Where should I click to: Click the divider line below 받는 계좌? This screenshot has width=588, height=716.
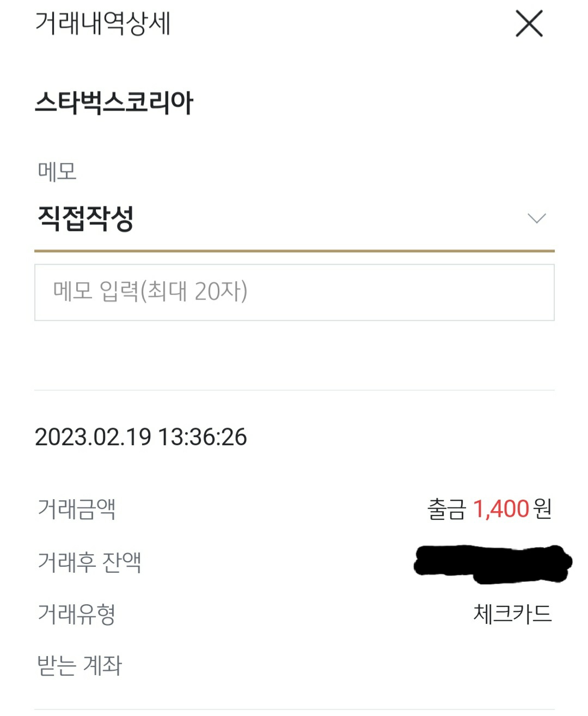294,709
